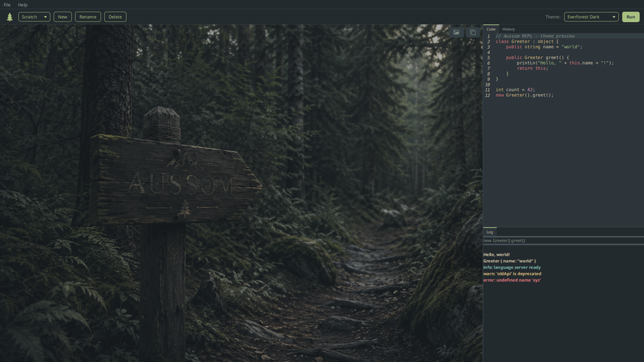Click the Aussom pine tree logo icon
The height and width of the screenshot is (362, 644).
(x=10, y=17)
